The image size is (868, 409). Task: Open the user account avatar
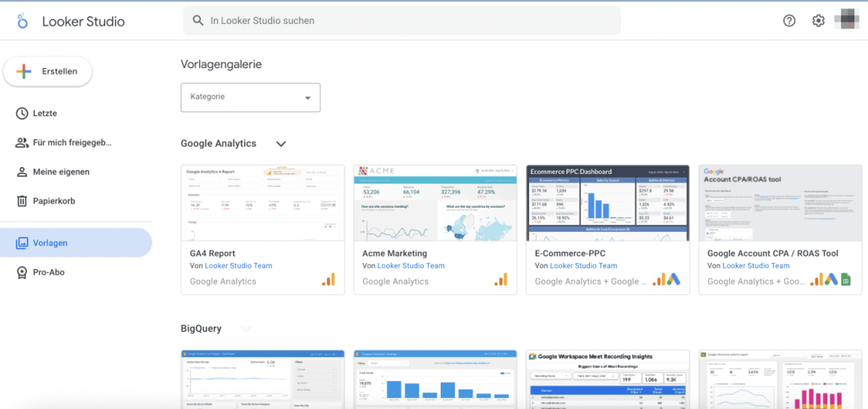(846, 20)
